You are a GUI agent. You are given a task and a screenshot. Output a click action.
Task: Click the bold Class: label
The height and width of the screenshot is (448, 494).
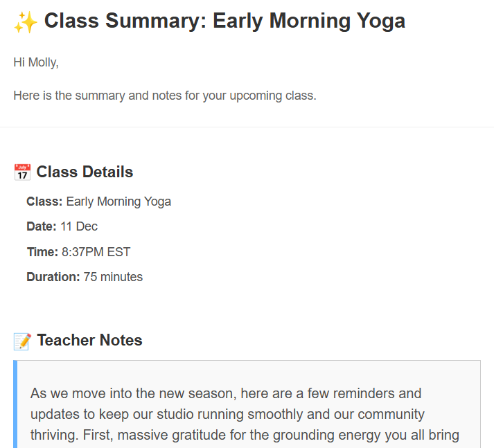tap(44, 201)
